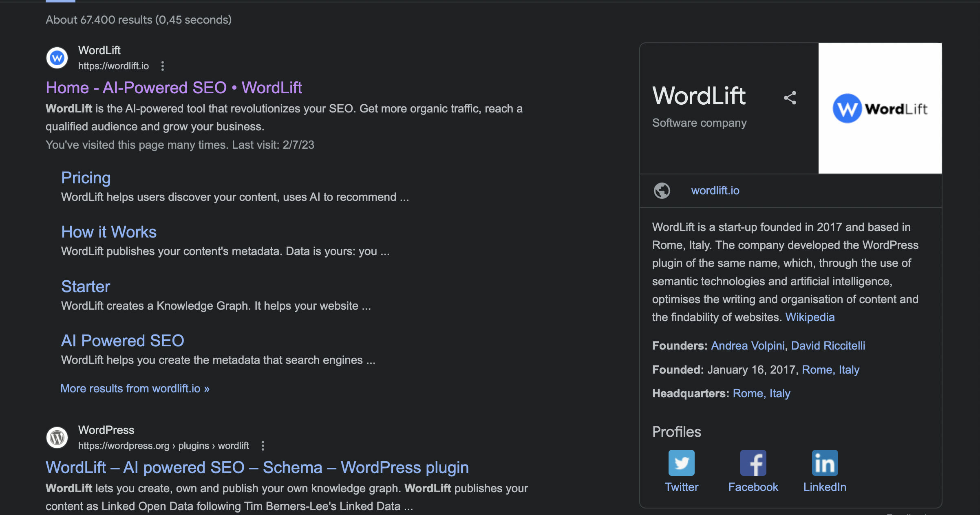This screenshot has width=980, height=515.
Task: Click 'WordLift creates a Knowledge Graph' snippet
Action: pyautogui.click(x=216, y=306)
